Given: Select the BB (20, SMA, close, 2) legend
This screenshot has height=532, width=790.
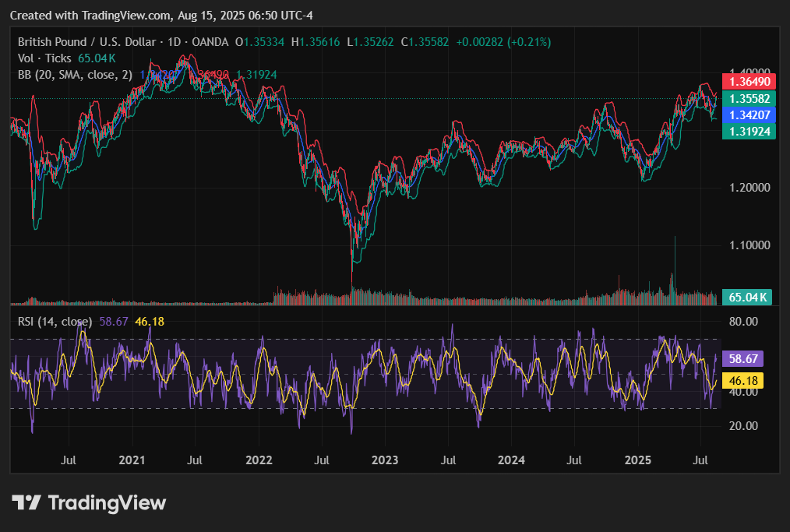Looking at the screenshot, I should 75,75.
